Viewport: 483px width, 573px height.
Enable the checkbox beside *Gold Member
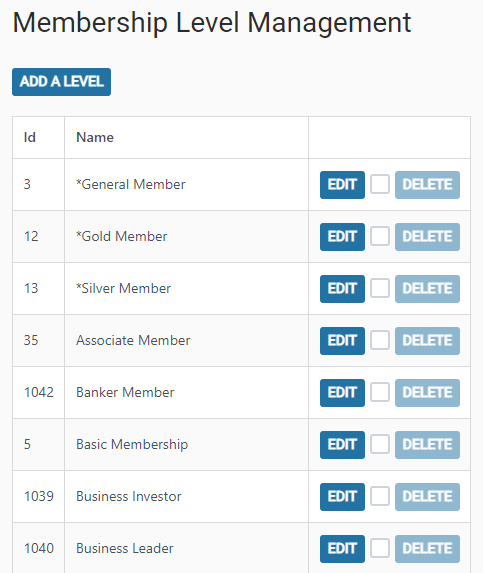tap(380, 236)
